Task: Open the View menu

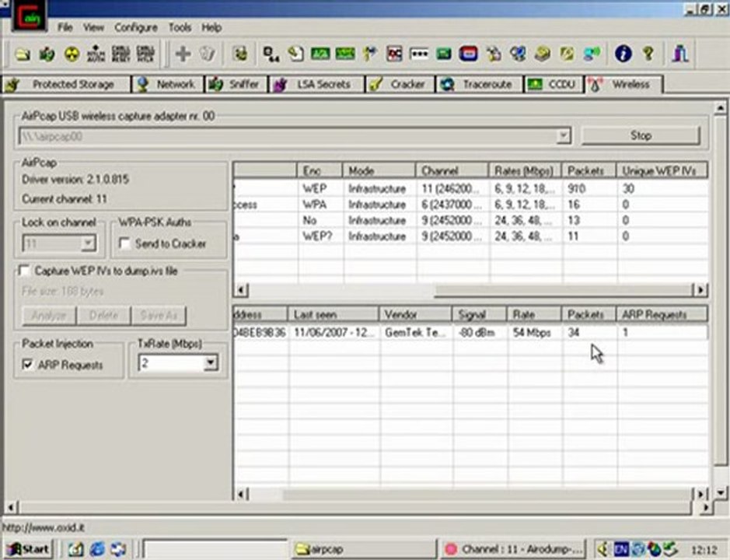Action: [93, 27]
